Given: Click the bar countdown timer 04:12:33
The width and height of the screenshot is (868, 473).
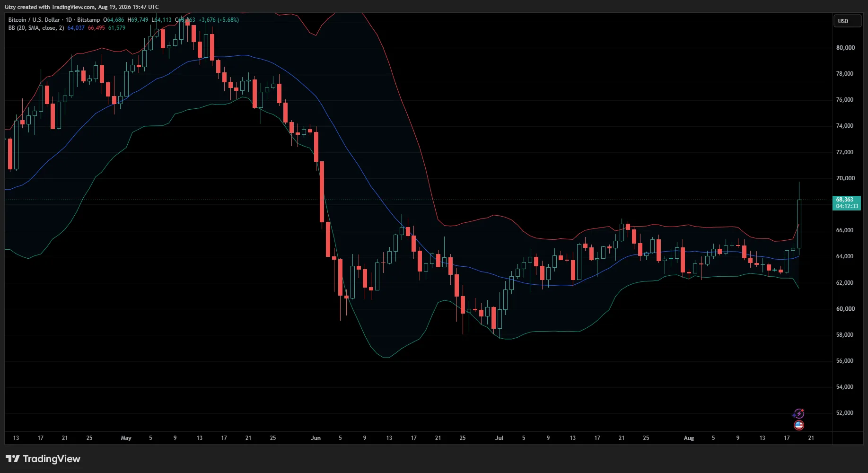Looking at the screenshot, I should tap(847, 206).
